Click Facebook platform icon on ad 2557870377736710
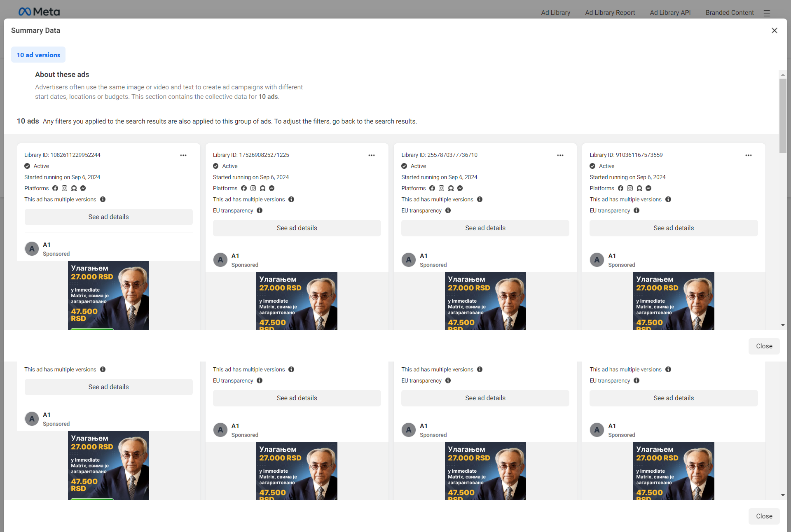This screenshot has width=791, height=532. pos(432,188)
